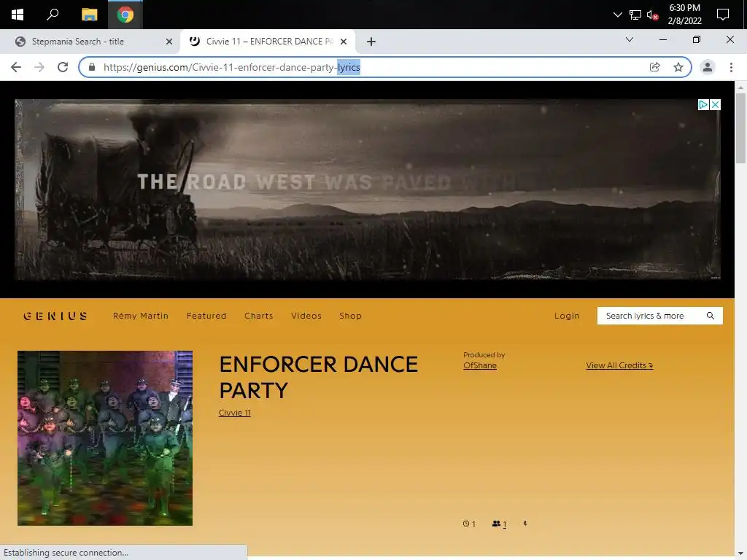The height and width of the screenshot is (560, 747).
Task: Click the Road West banner advertisement
Action: click(368, 189)
